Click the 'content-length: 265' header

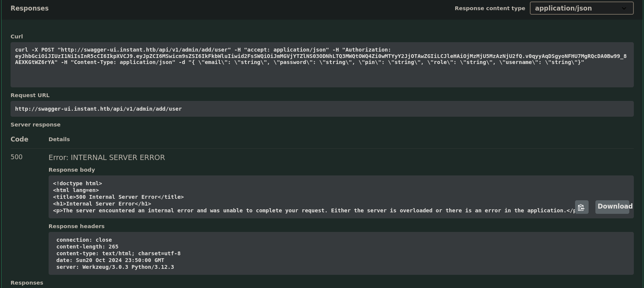coord(87,247)
